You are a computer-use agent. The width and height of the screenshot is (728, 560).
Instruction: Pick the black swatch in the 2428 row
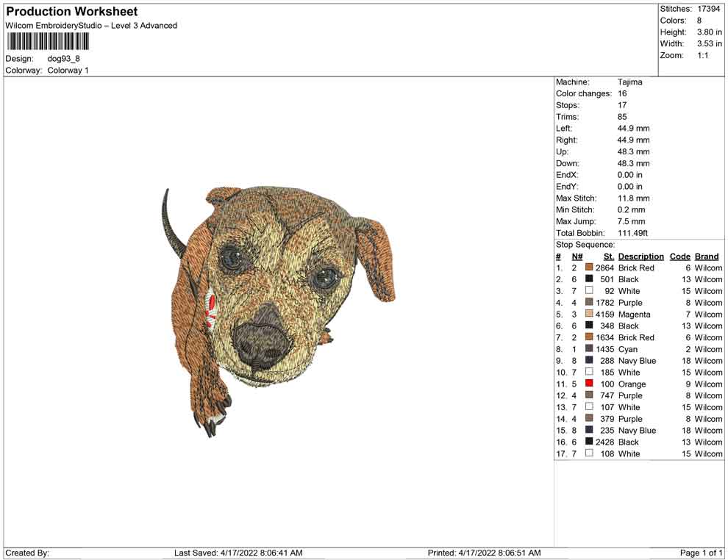point(589,441)
